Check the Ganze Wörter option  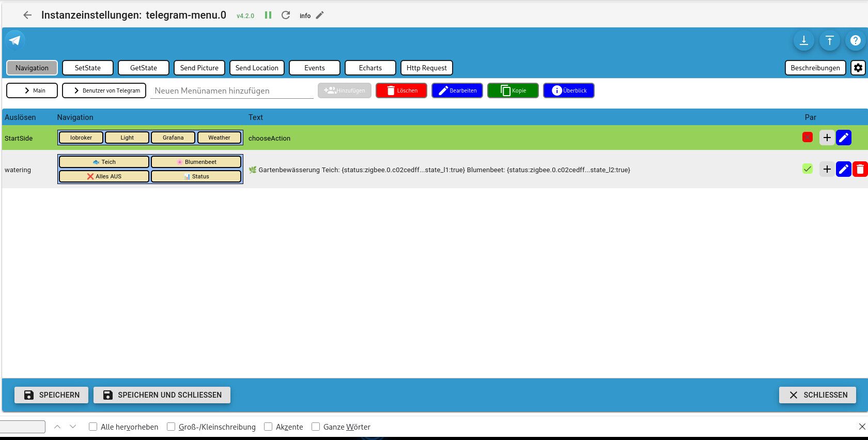click(x=316, y=427)
